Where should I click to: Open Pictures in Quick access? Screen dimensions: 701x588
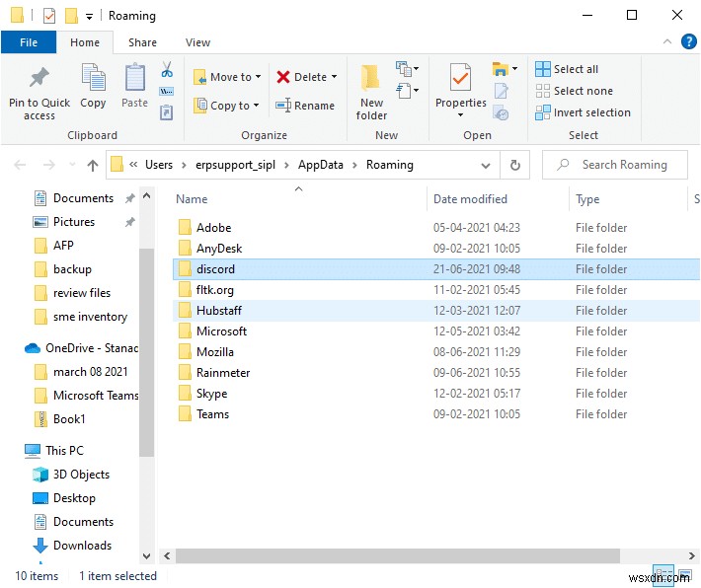coord(74,222)
